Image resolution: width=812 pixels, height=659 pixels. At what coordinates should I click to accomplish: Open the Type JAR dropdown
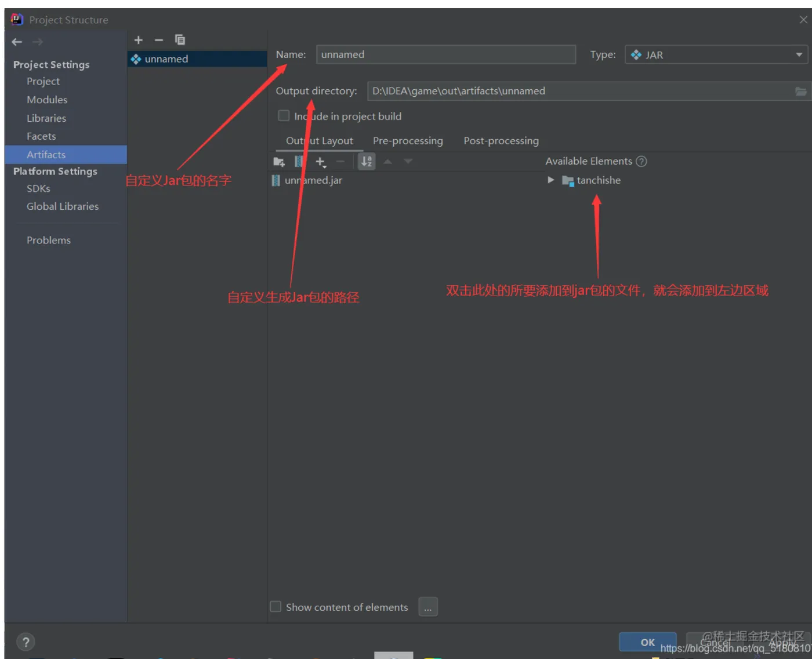[716, 54]
